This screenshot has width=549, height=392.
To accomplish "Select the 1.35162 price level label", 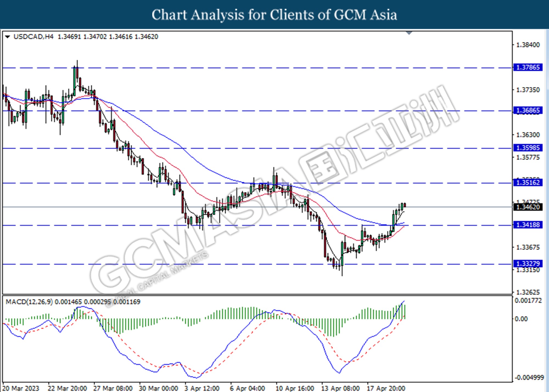I will 528,183.
